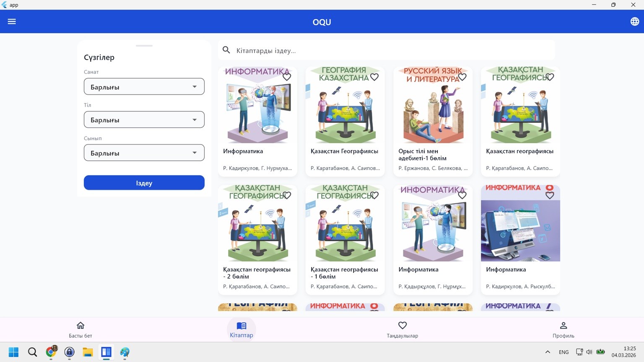This screenshot has height=362, width=644.
Task: Open the taskbar globe-with-pin app icon
Action: tap(125, 352)
